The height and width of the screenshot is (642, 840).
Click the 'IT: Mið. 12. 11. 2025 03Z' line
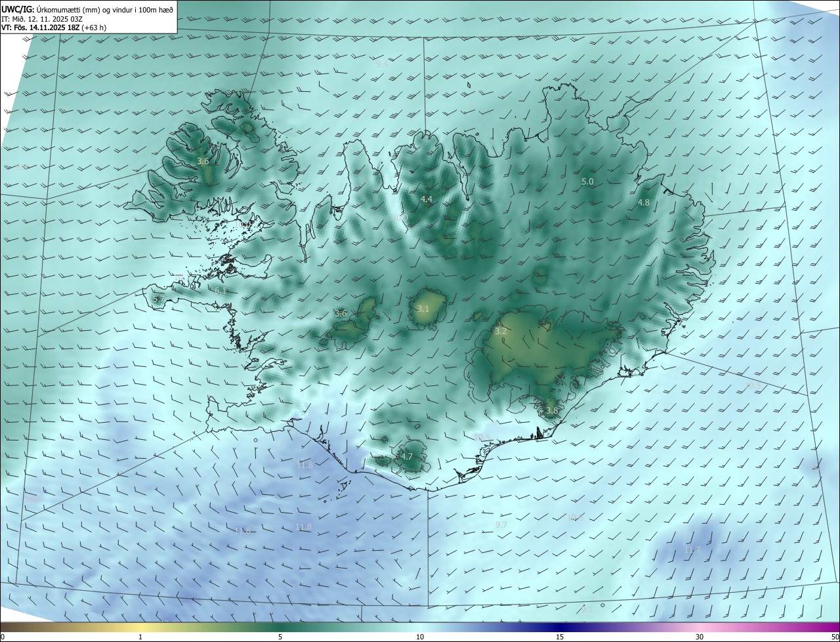click(42, 19)
